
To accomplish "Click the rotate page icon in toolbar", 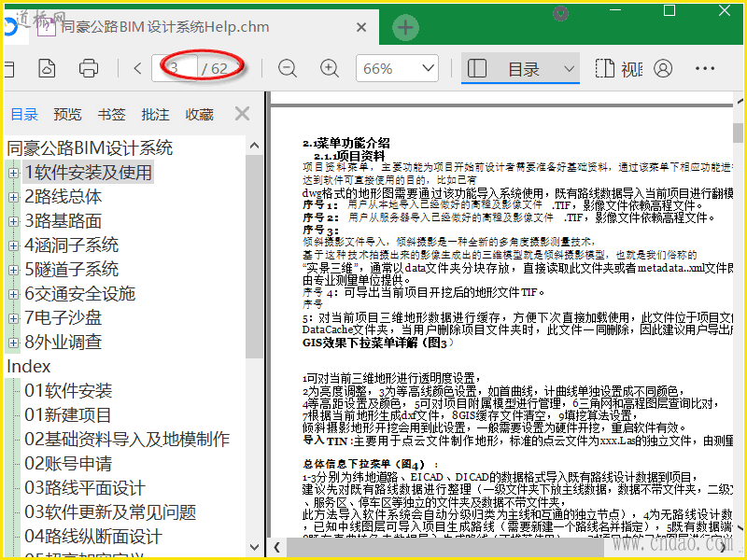I will click(x=47, y=68).
